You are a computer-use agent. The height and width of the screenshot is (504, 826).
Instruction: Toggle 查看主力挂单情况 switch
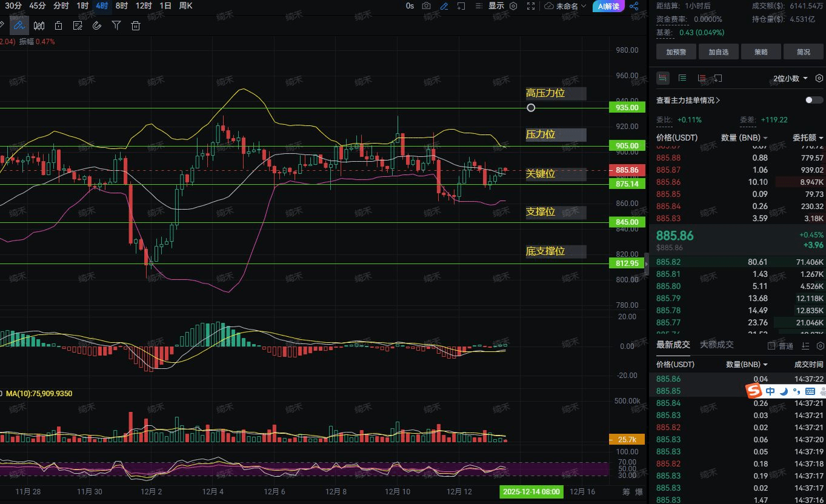click(814, 100)
